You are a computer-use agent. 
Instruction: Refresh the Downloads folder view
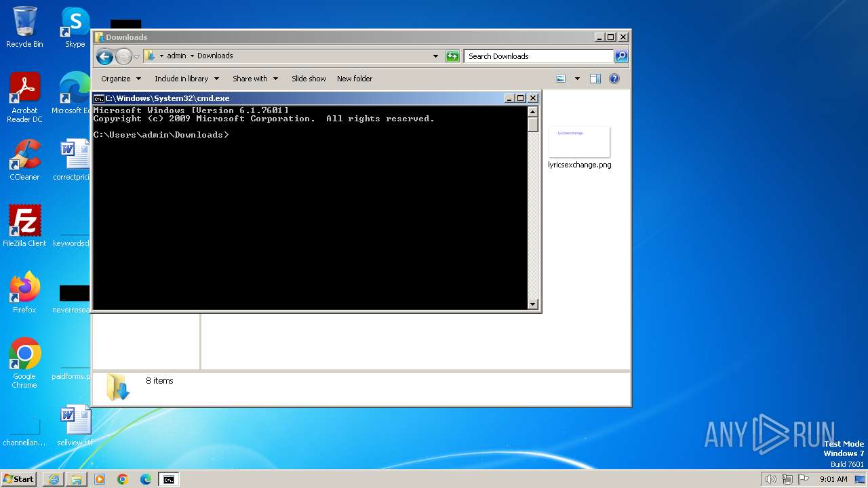pos(452,56)
